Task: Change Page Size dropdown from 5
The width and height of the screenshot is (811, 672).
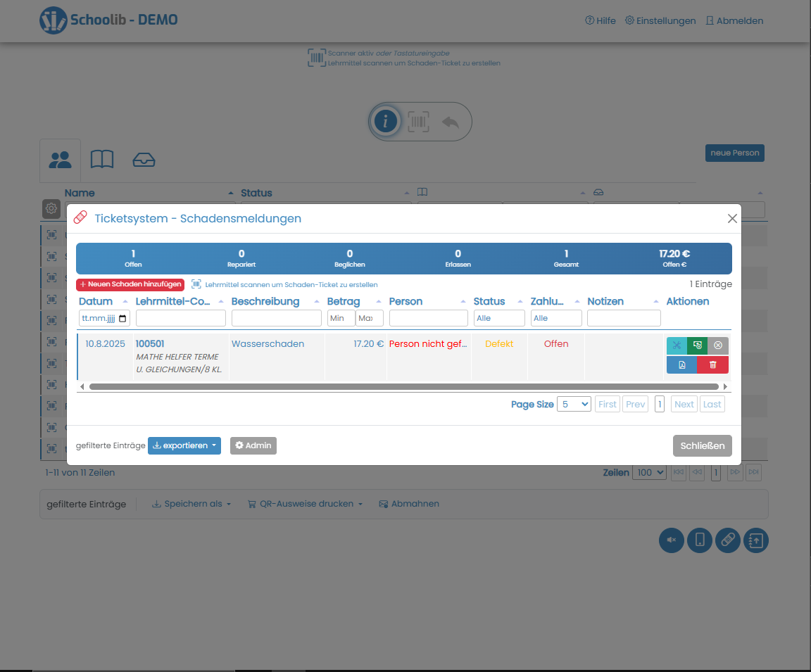Action: coord(574,403)
